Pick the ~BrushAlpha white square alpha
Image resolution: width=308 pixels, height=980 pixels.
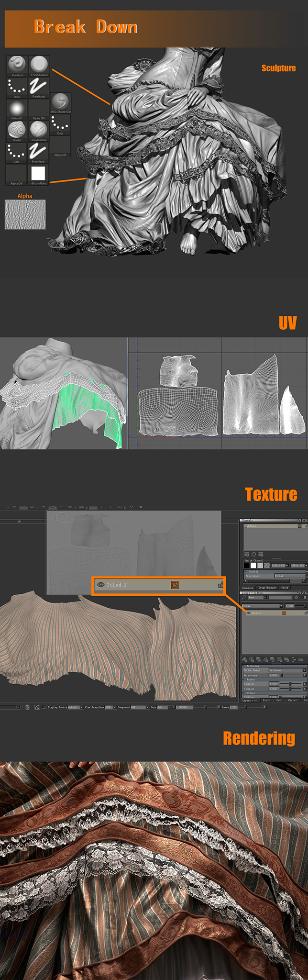(x=39, y=175)
